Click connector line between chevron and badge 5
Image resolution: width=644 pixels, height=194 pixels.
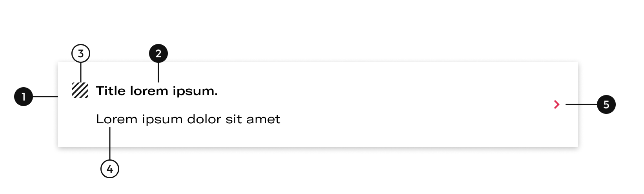pyautogui.click(x=581, y=104)
